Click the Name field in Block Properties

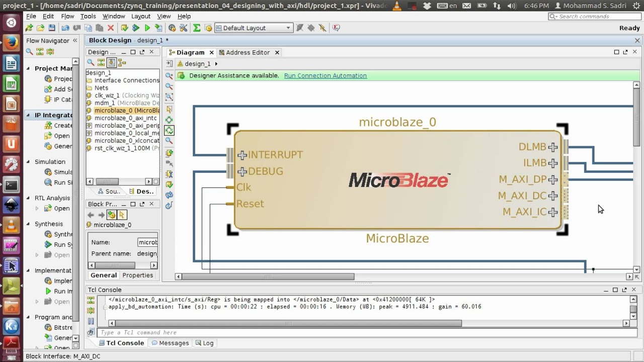[x=148, y=242]
